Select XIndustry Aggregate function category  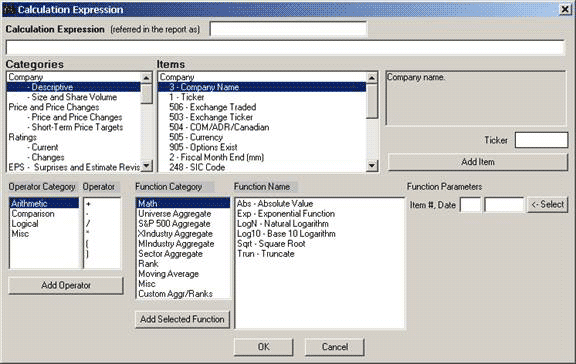[183, 234]
